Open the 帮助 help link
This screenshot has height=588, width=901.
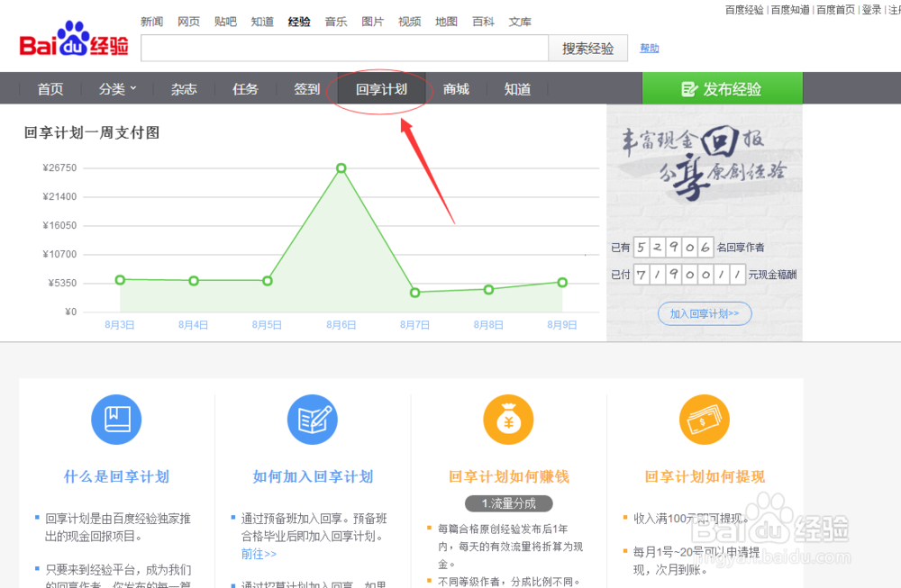[650, 49]
